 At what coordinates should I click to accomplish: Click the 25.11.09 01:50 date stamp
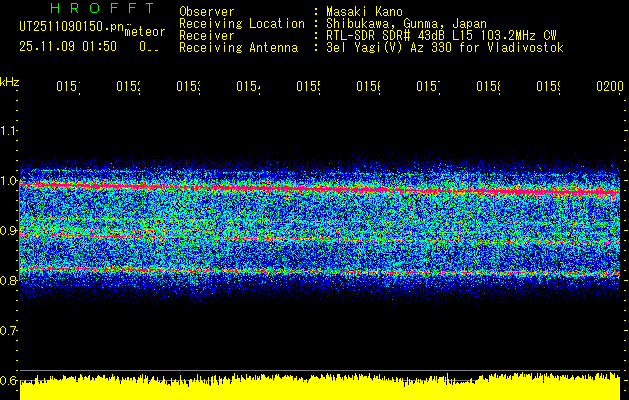68,47
